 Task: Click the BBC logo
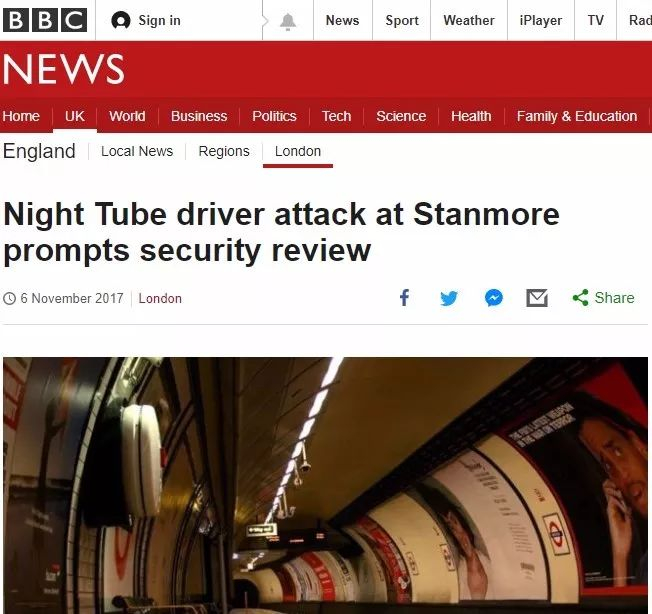[x=45, y=20]
